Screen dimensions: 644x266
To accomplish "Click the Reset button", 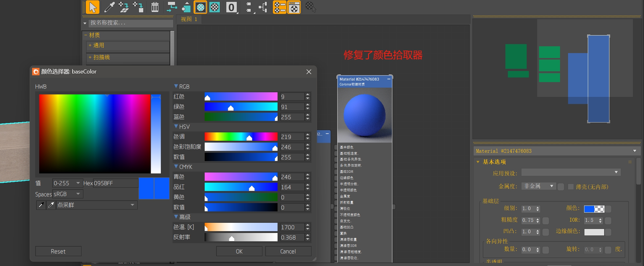I will [x=58, y=251].
